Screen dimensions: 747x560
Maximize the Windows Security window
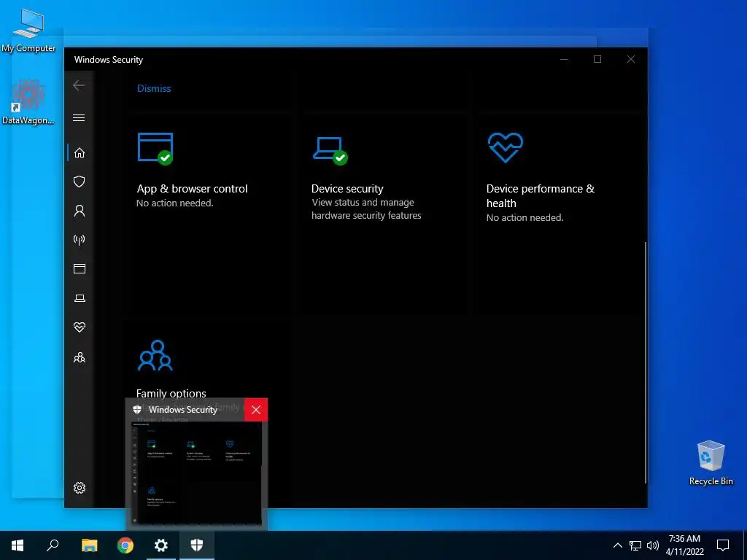pyautogui.click(x=597, y=60)
